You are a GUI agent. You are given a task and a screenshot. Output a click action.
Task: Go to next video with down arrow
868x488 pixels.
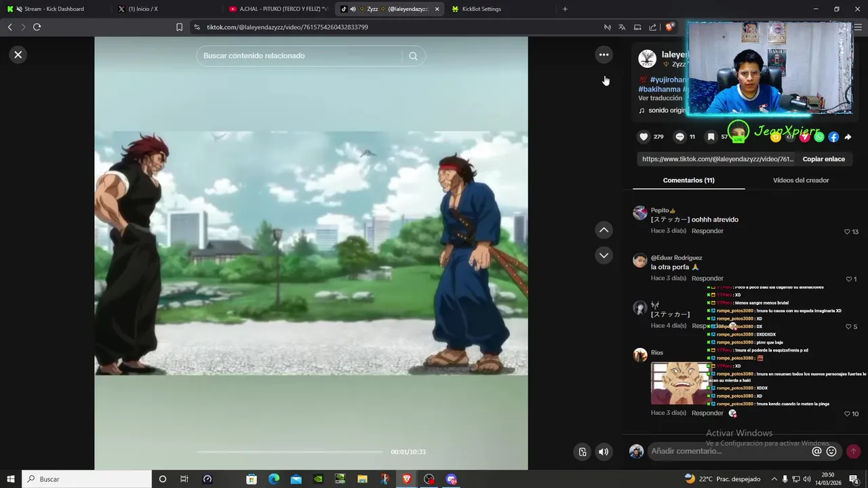click(x=604, y=256)
